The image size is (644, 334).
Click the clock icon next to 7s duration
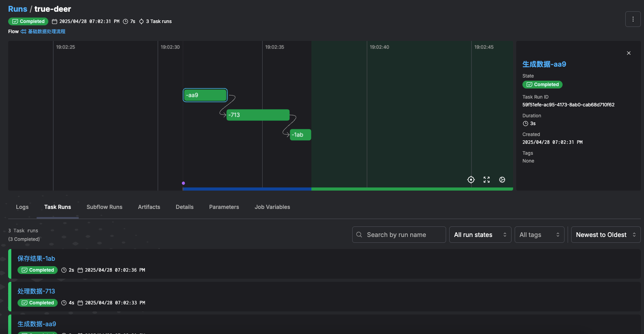coord(125,21)
